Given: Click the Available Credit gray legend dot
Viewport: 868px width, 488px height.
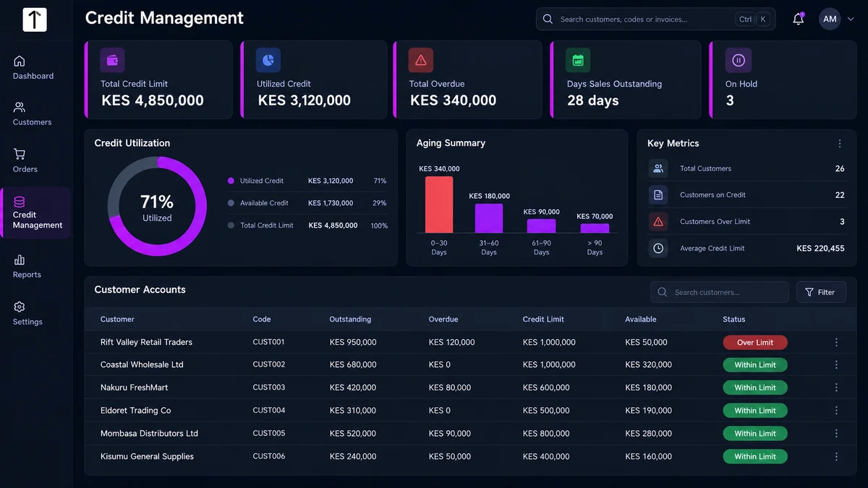Looking at the screenshot, I should (231, 203).
